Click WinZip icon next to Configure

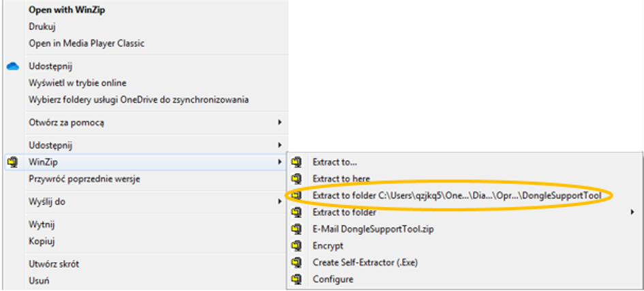pyautogui.click(x=296, y=279)
